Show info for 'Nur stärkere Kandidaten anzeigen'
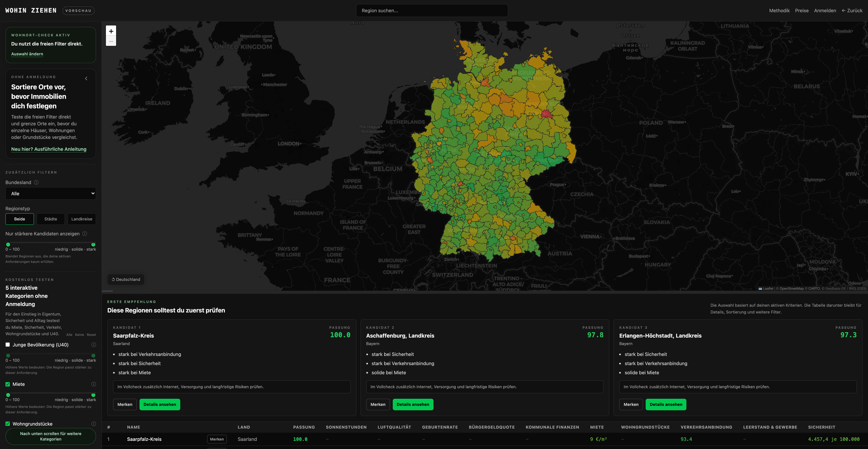This screenshot has height=449, width=868. tap(85, 234)
